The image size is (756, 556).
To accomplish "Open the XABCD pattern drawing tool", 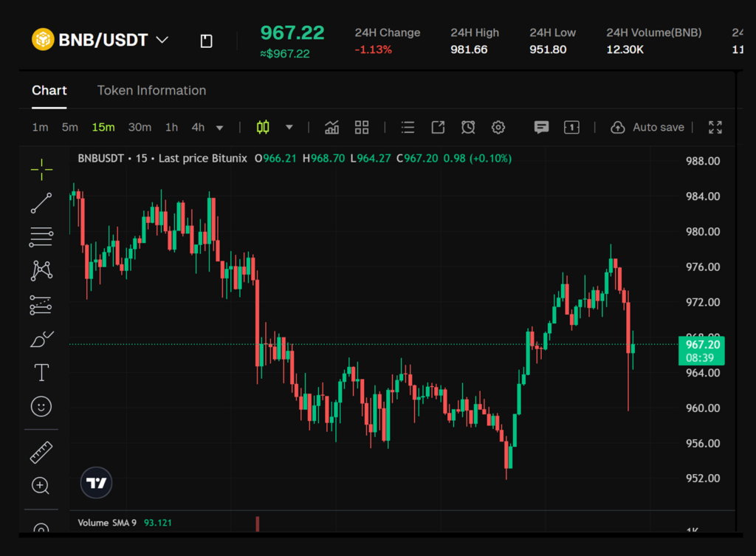I will point(41,271).
